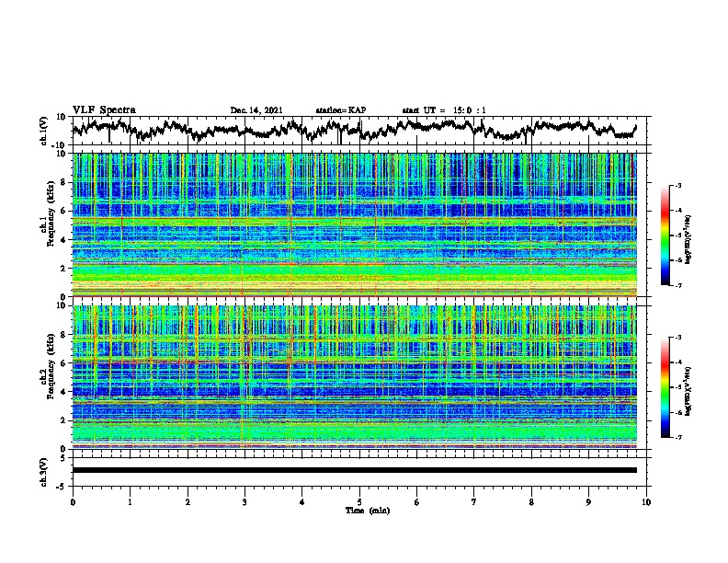Click the time axis tick label 2

(188, 502)
